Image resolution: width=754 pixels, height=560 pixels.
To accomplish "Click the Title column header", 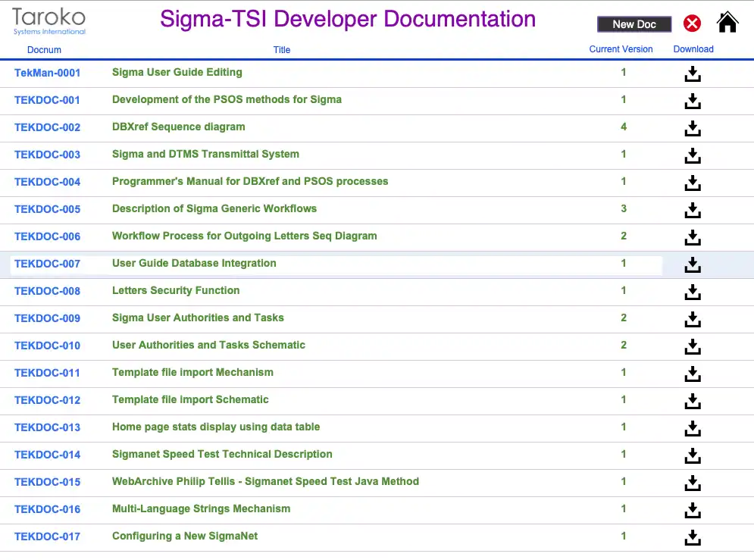I will [282, 49].
